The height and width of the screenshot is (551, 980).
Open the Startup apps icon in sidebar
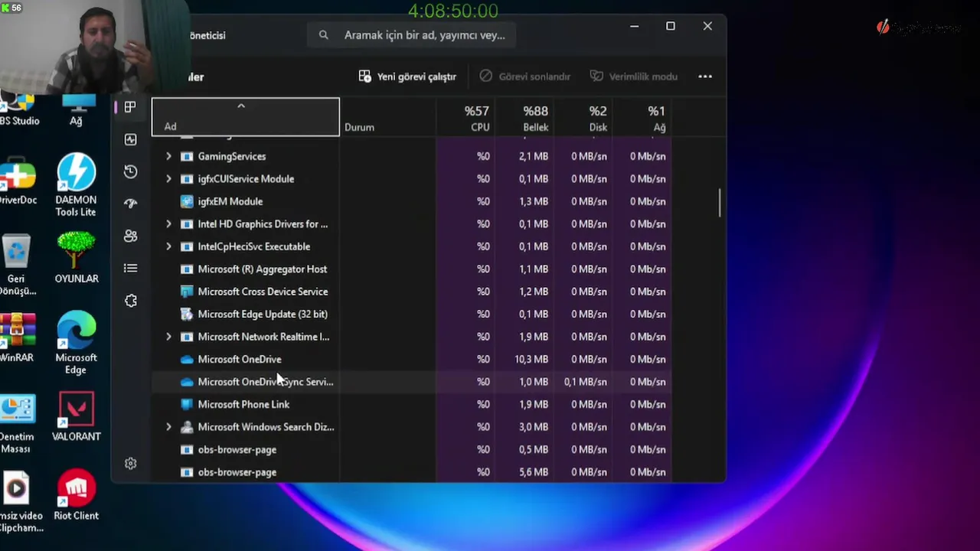click(130, 204)
